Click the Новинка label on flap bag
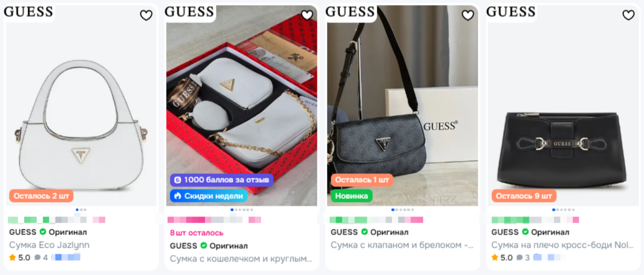This screenshot has height=275, width=644. point(352,196)
